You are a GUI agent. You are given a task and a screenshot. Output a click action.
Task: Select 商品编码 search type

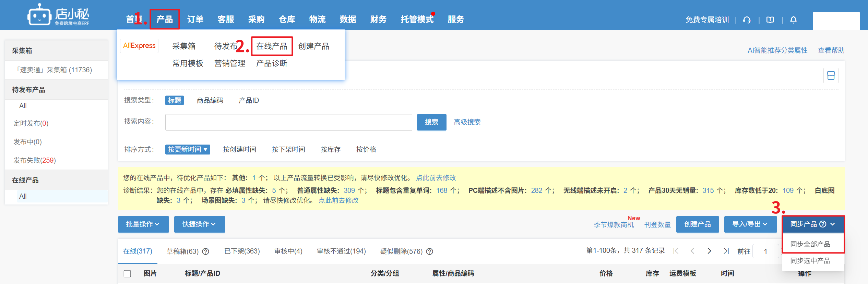(x=210, y=100)
